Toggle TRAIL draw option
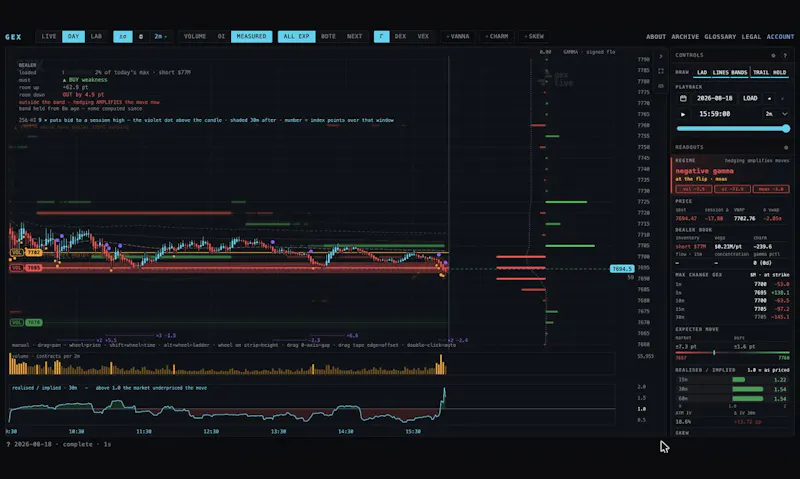The image size is (800, 479). 761,72
